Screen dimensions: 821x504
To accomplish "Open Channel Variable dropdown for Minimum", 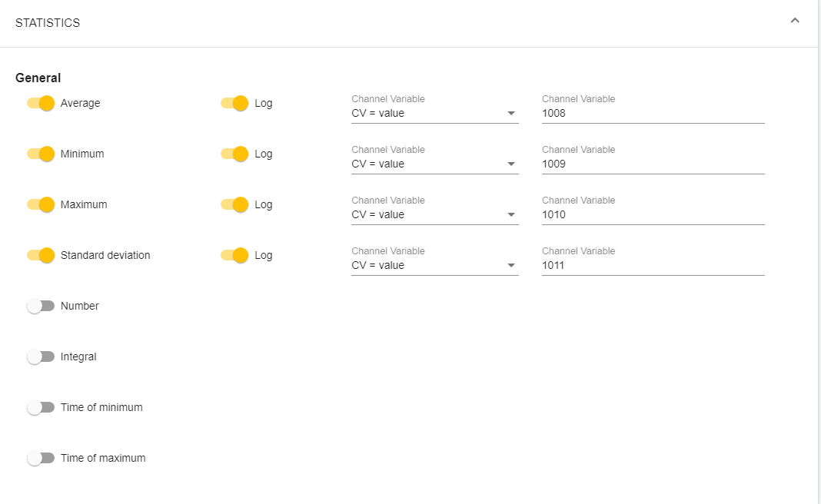I will tap(434, 164).
